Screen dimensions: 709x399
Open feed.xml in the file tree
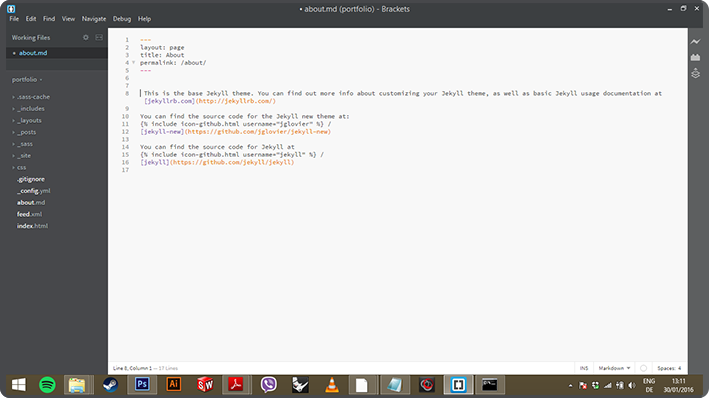click(29, 214)
